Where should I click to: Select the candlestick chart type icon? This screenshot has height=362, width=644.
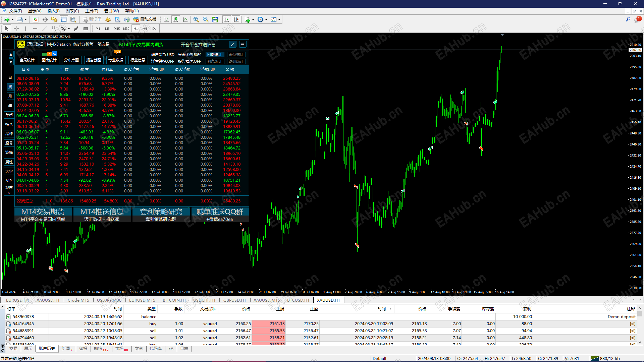point(176,19)
